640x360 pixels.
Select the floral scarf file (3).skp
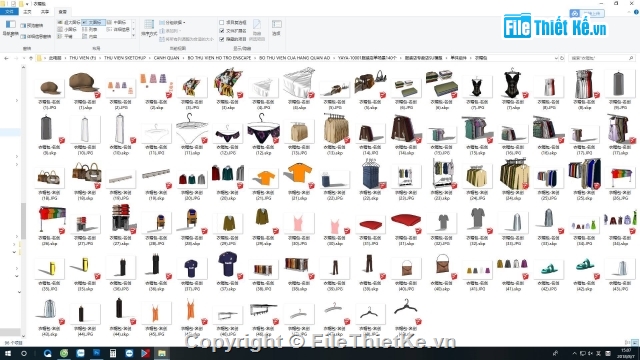coord(227,89)
